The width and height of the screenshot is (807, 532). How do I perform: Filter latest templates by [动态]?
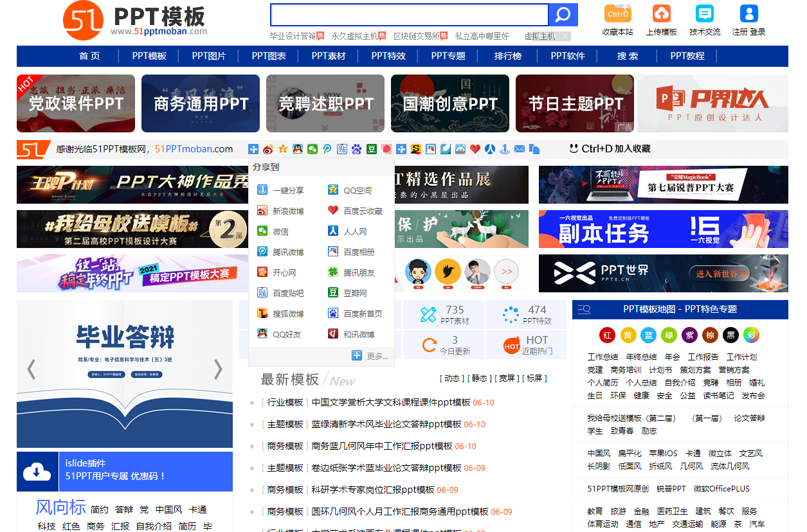tap(453, 378)
